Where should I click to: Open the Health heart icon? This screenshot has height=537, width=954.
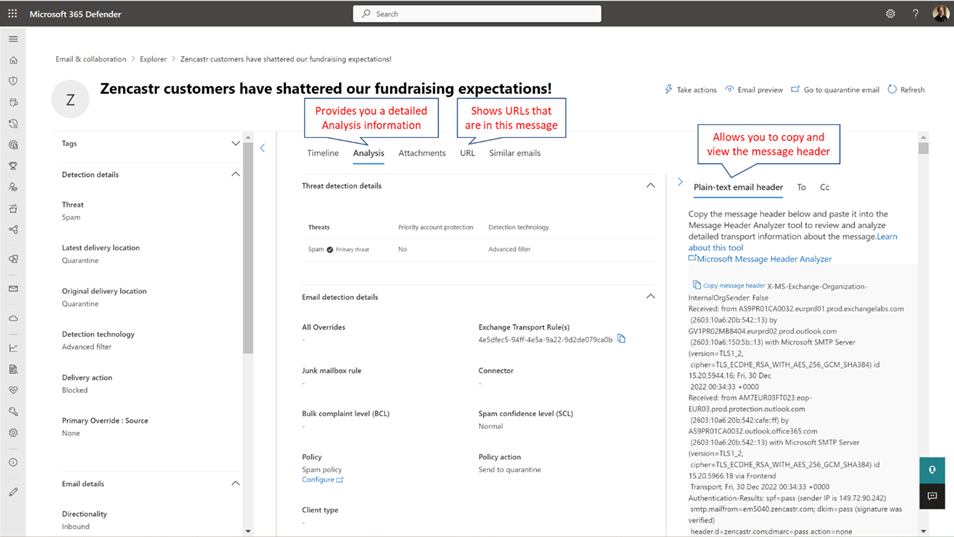tap(13, 390)
